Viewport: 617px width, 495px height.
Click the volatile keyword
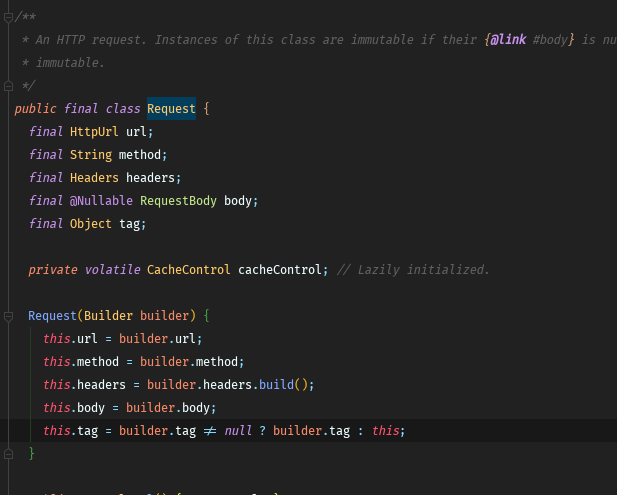click(113, 270)
